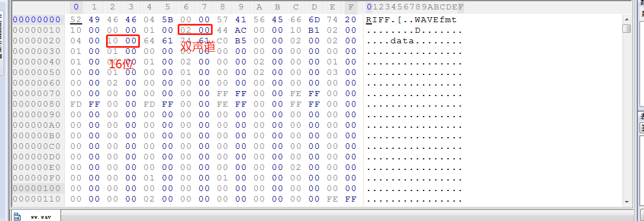Select byte B1 in row 00000010
Screen dimensions: 644x221
(x=314, y=30)
